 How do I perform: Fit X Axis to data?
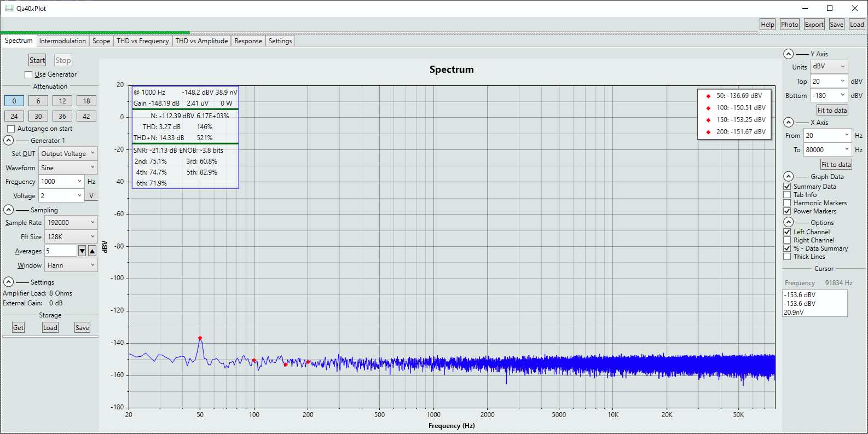coord(836,164)
